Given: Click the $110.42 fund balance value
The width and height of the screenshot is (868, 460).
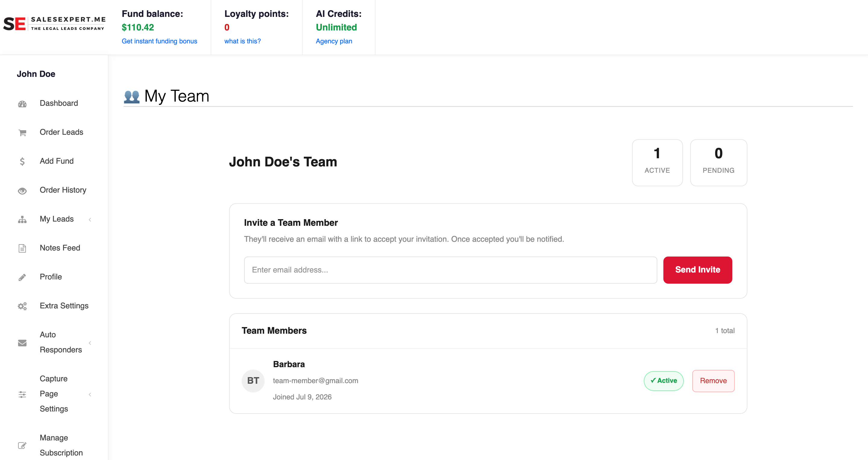Looking at the screenshot, I should pos(138,27).
